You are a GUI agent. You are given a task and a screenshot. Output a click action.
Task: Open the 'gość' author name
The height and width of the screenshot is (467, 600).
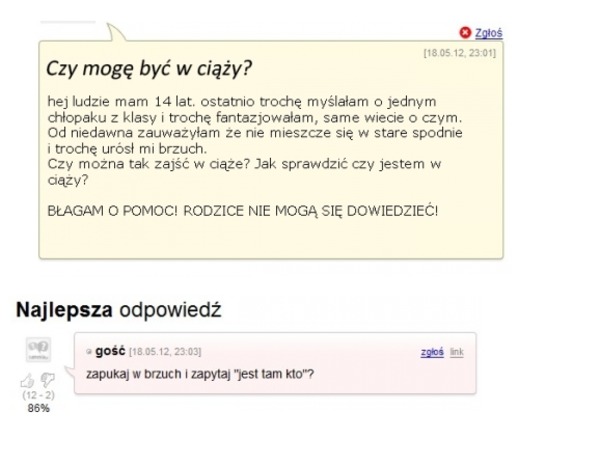110,351
